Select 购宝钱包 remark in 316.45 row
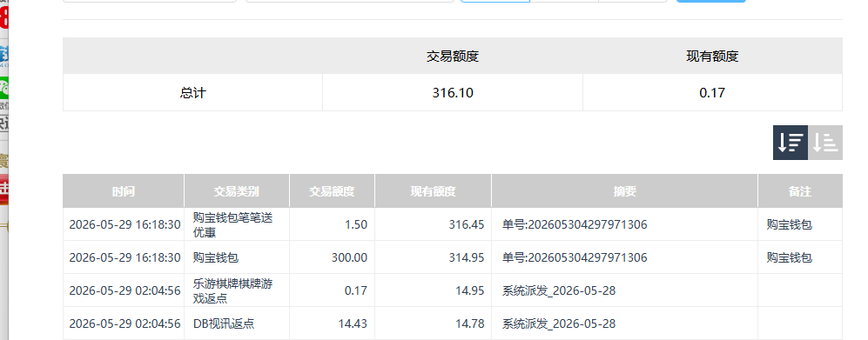Viewport: 868px width, 340px height. [790, 224]
